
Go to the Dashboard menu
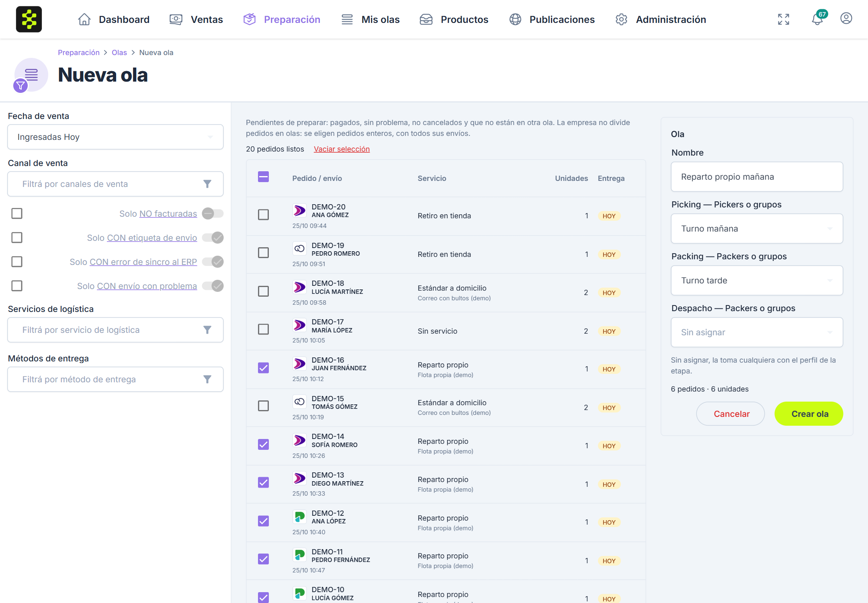pyautogui.click(x=114, y=19)
